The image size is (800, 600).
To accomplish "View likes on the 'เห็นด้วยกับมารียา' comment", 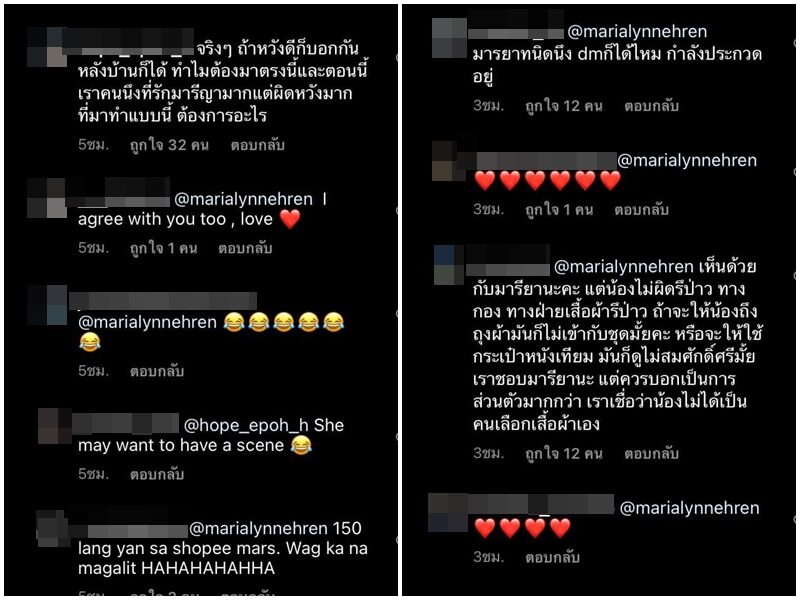I will (x=564, y=454).
